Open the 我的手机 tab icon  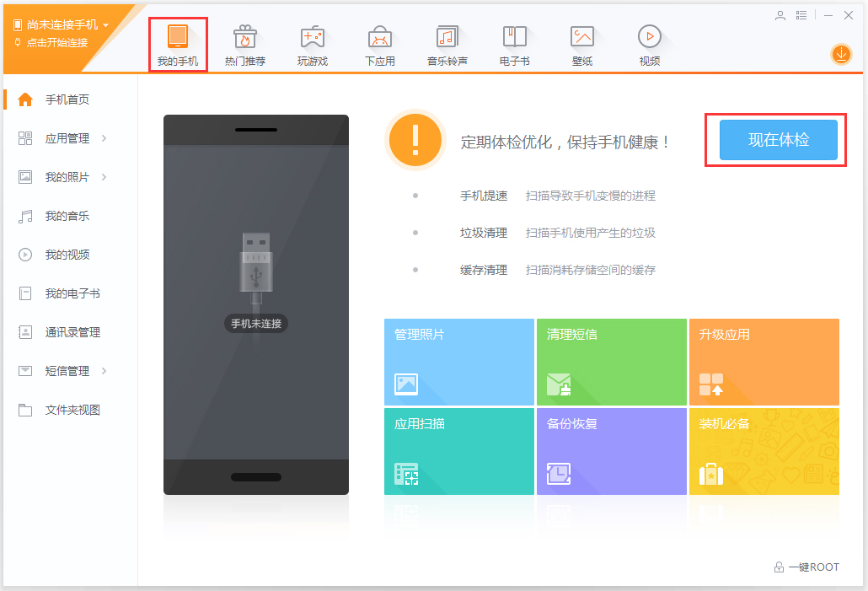178,36
